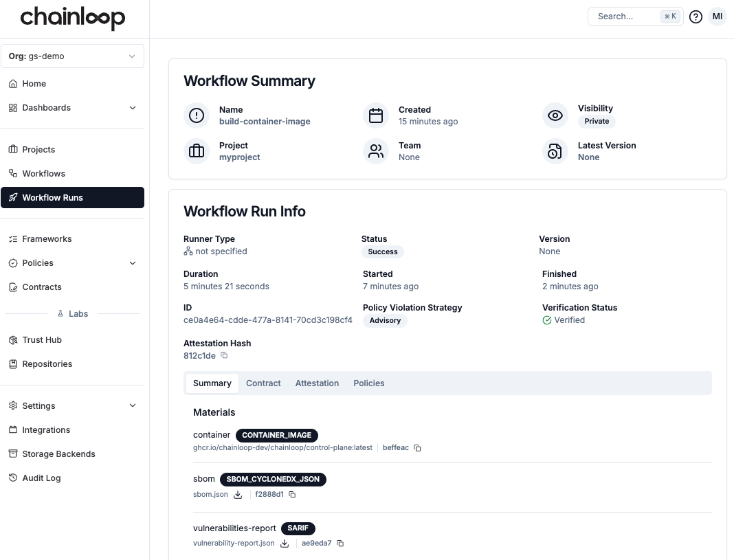734x560 pixels.
Task: Click the Chainloop logo
Action: [x=73, y=19]
